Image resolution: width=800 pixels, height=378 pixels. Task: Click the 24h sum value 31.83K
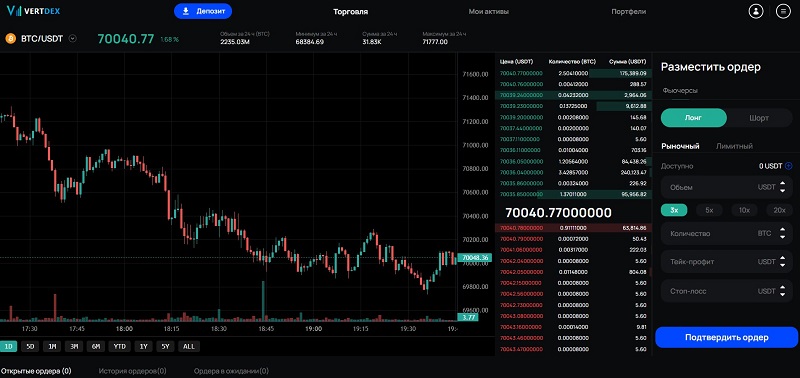coord(372,42)
